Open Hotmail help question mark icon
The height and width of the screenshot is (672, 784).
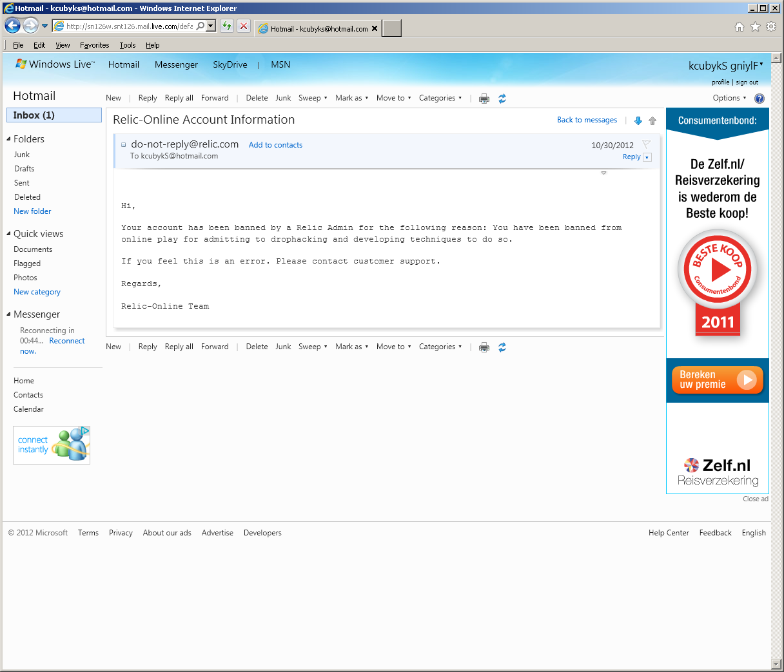[x=759, y=99]
